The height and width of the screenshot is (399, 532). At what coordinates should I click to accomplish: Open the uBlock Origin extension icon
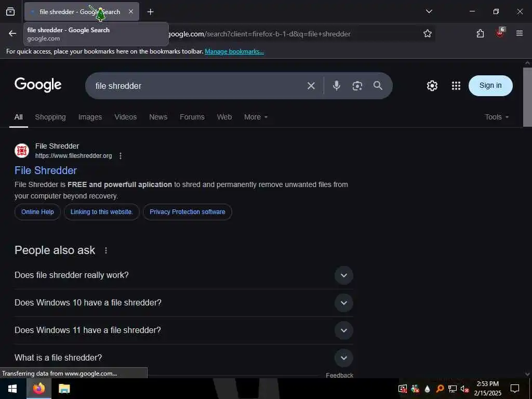point(500,33)
